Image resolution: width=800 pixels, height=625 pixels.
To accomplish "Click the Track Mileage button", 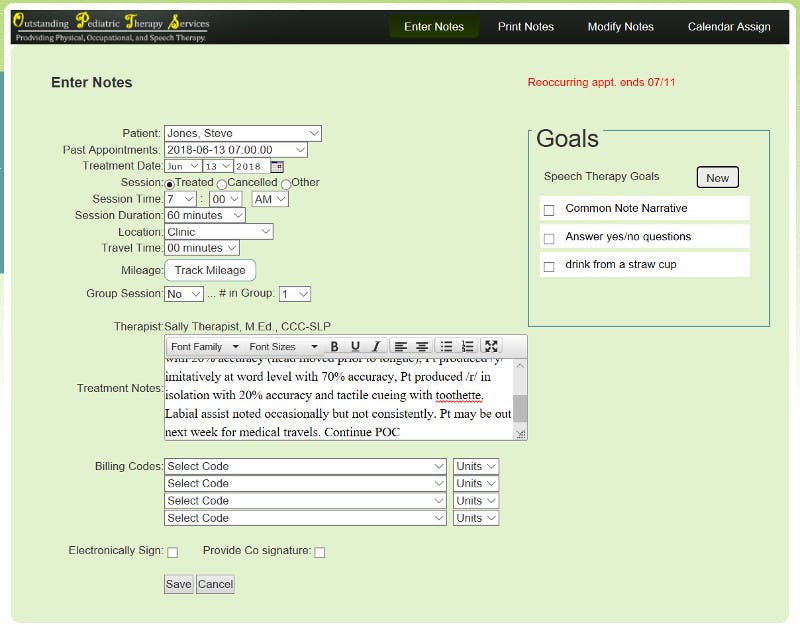I will point(210,270).
